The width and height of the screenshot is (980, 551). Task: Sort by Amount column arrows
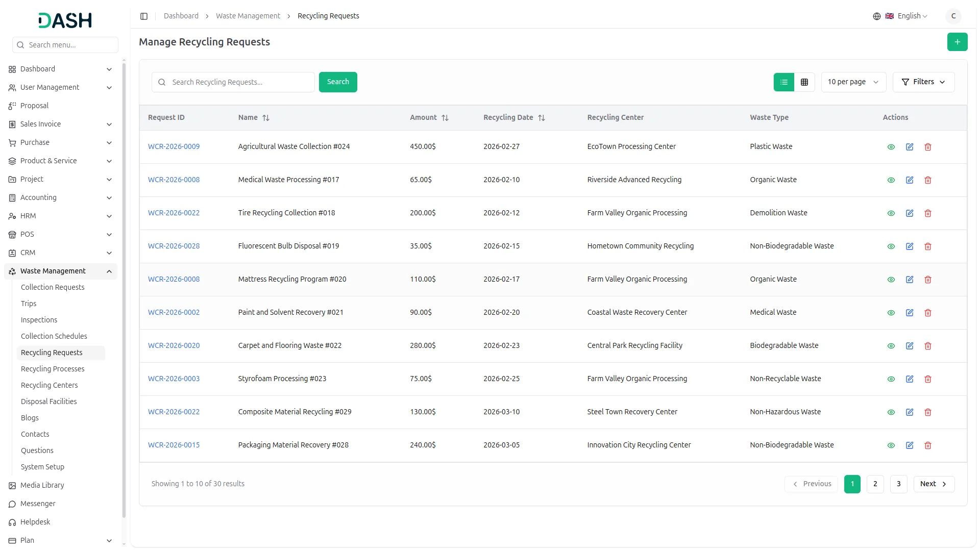tap(445, 118)
